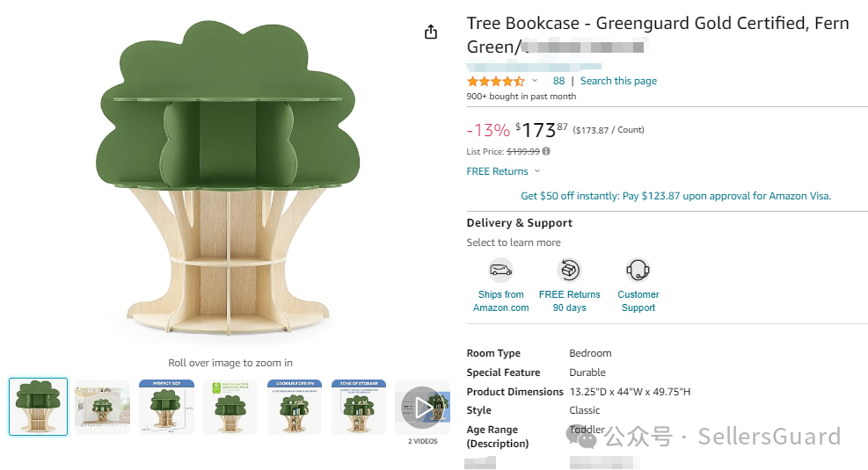Viewport: 868px width, 470px height.
Task: Select the room scene thumbnail
Action: click(x=102, y=407)
